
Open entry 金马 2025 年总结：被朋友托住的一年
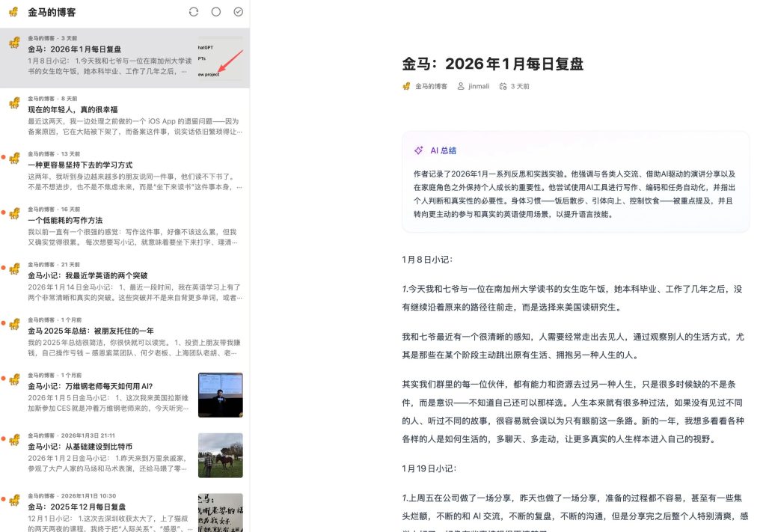pyautogui.click(x=91, y=331)
